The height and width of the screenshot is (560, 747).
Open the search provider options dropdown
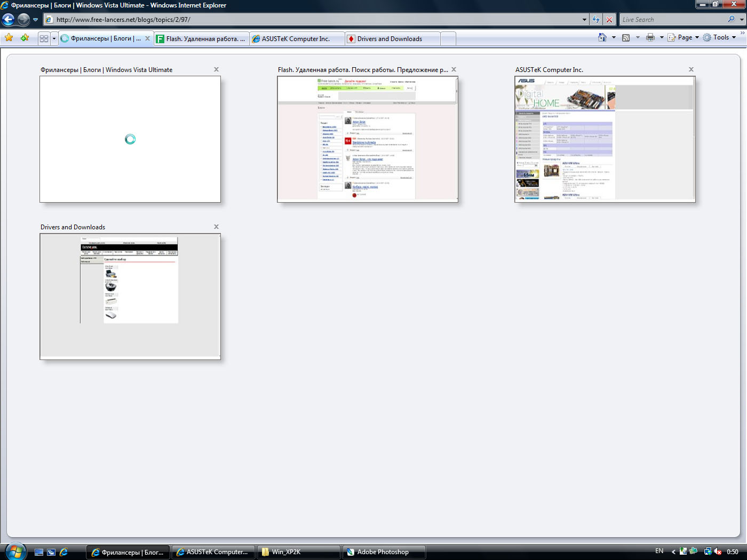pyautogui.click(x=742, y=20)
